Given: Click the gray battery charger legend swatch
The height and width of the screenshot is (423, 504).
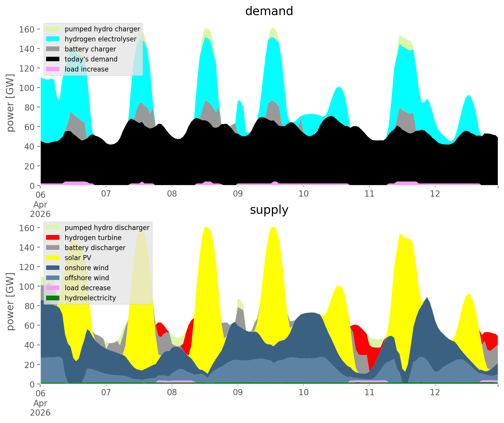Looking at the screenshot, I should [x=53, y=49].
